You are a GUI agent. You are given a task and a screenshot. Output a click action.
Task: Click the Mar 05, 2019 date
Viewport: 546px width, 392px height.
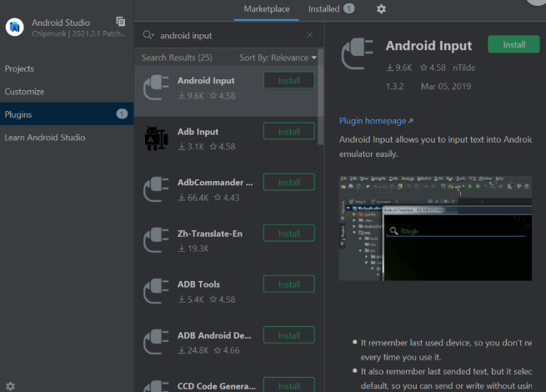[446, 86]
